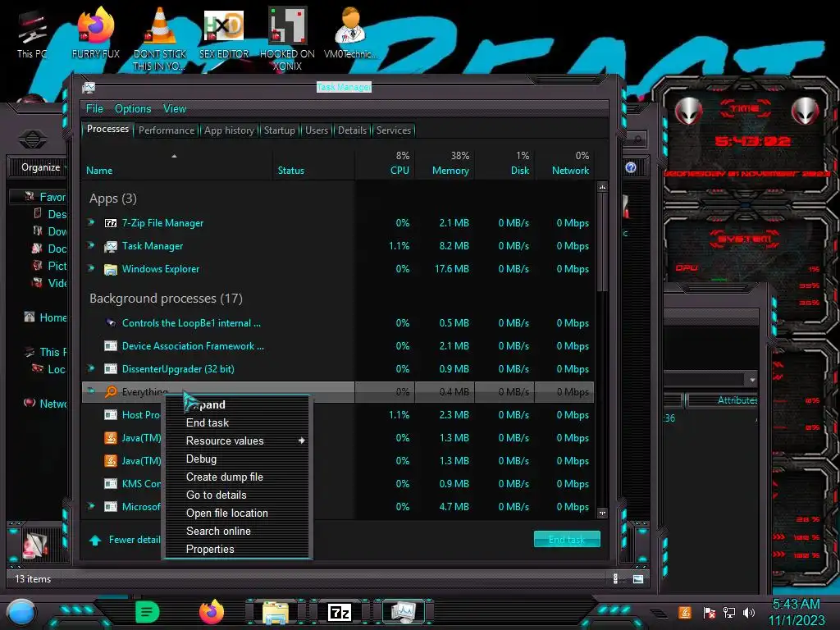Choose Search online

pyautogui.click(x=237, y=531)
